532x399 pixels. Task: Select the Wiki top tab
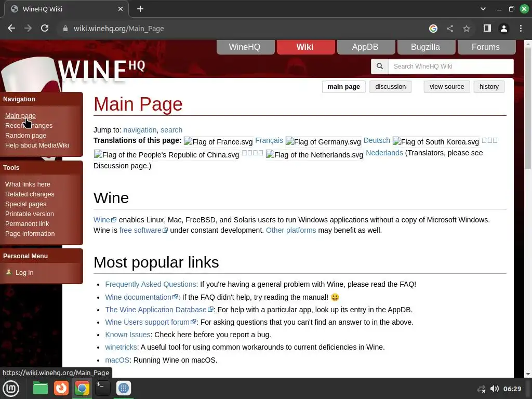(305, 47)
